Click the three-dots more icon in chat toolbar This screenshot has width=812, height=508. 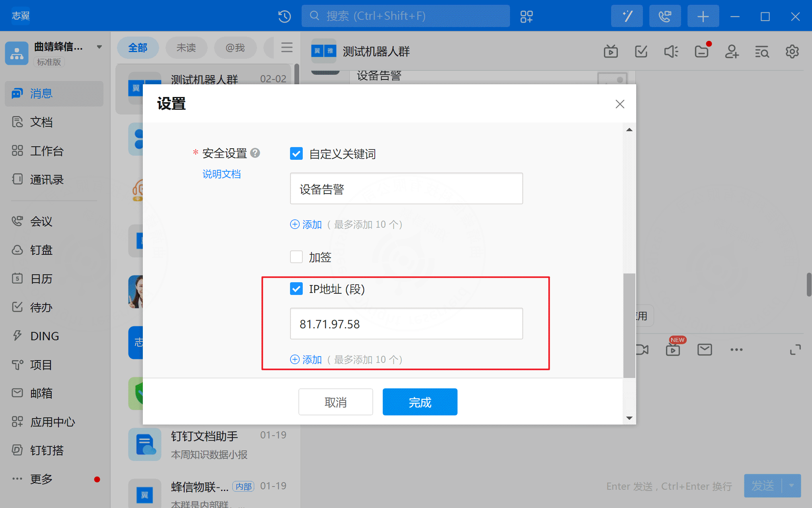click(x=736, y=350)
